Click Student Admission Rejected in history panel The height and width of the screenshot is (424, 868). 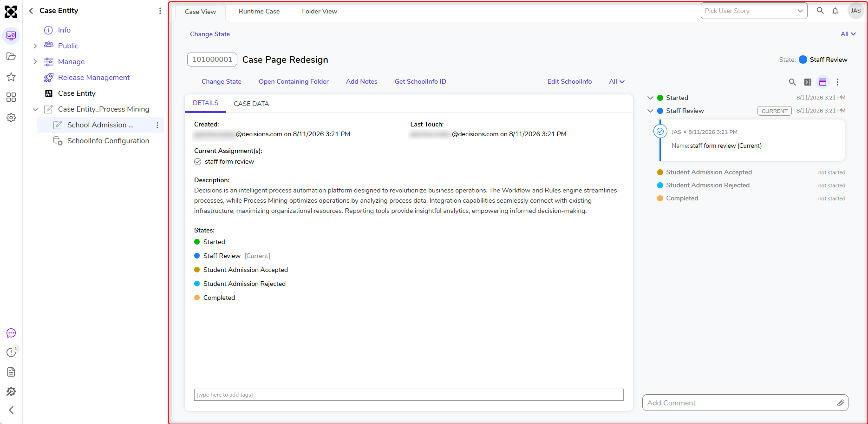click(x=708, y=185)
